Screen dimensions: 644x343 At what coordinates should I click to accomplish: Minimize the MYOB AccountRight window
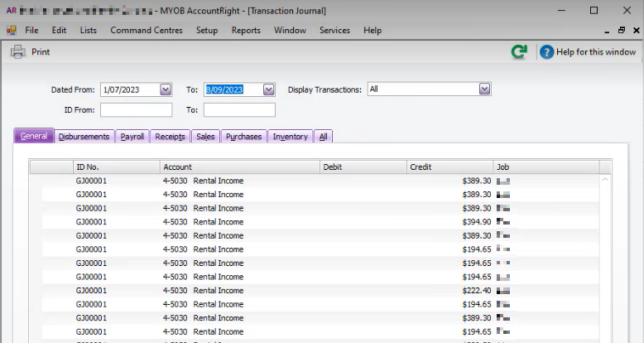click(561, 10)
